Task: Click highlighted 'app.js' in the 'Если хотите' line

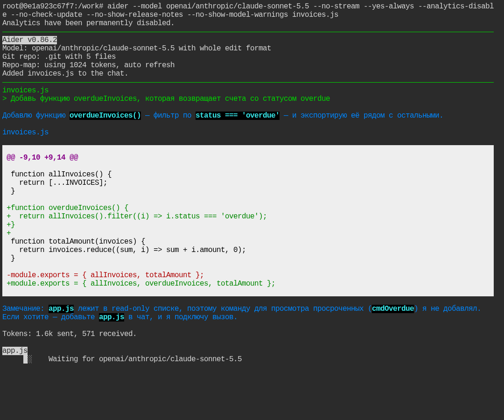Action: point(112,317)
